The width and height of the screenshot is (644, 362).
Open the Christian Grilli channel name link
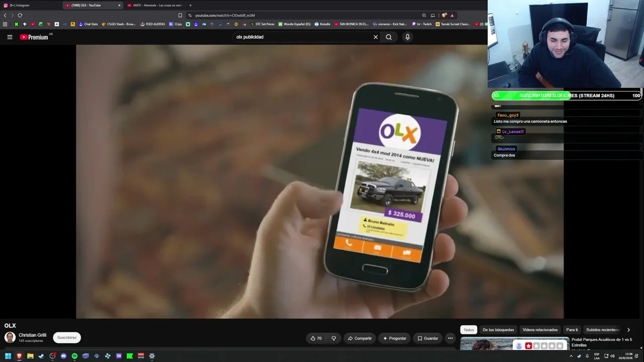point(32,335)
